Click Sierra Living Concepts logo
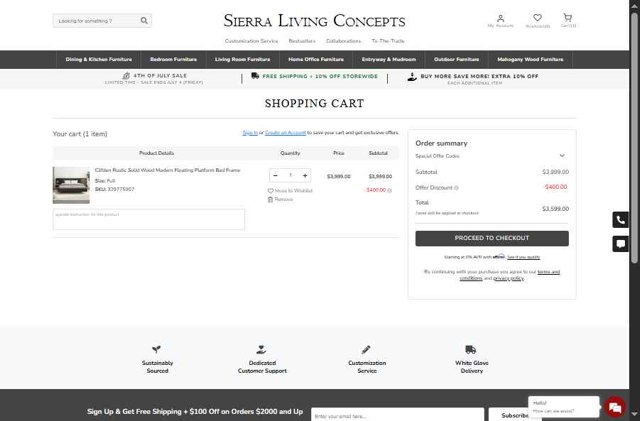The height and width of the screenshot is (421, 640). click(314, 20)
